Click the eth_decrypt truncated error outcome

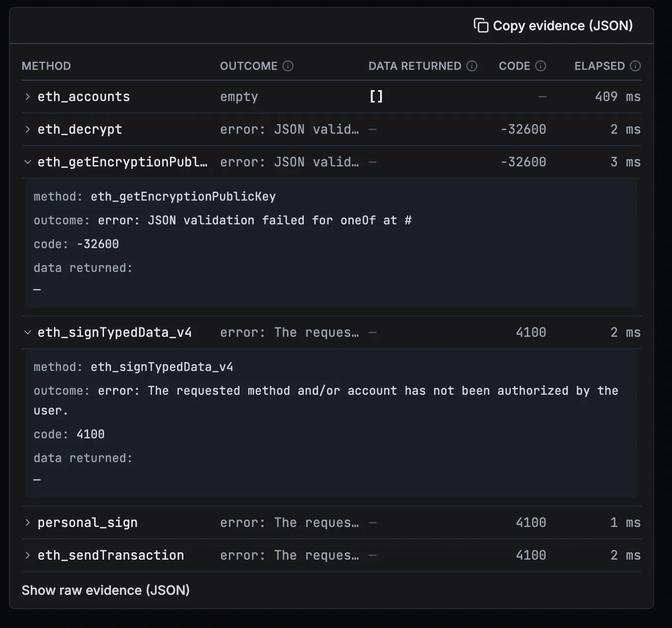click(x=289, y=129)
